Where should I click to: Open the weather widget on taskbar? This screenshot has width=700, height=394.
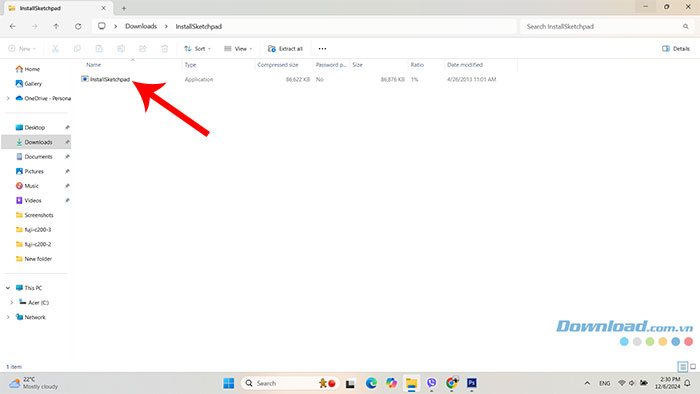click(33, 383)
